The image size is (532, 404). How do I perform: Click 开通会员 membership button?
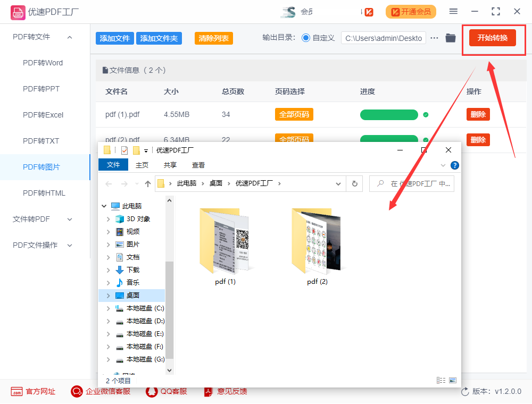coord(411,12)
